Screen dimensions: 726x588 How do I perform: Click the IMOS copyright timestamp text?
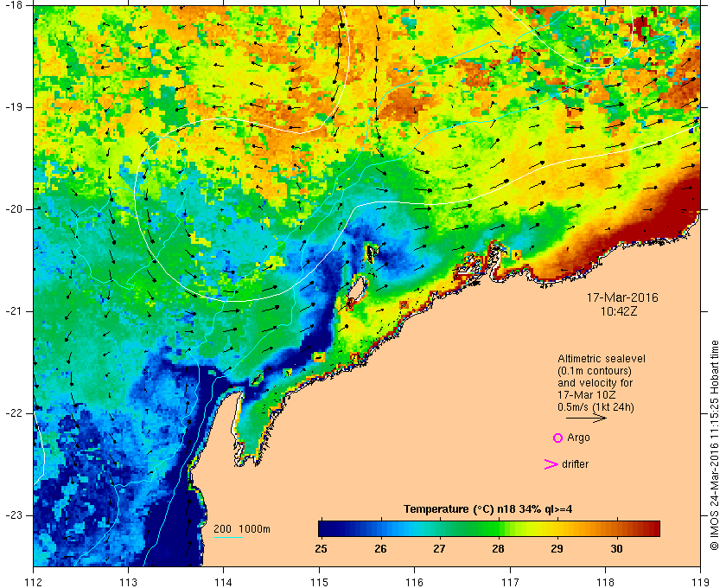(715, 445)
